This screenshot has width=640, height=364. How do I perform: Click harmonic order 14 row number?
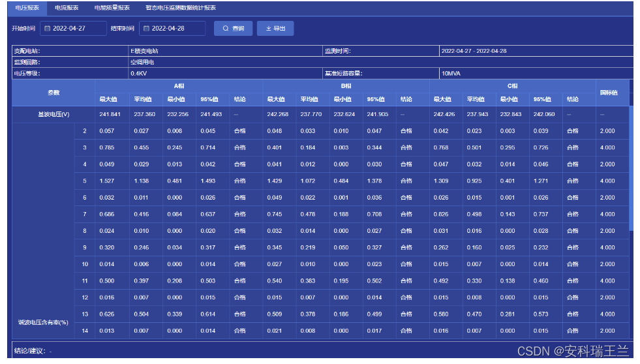(85, 331)
